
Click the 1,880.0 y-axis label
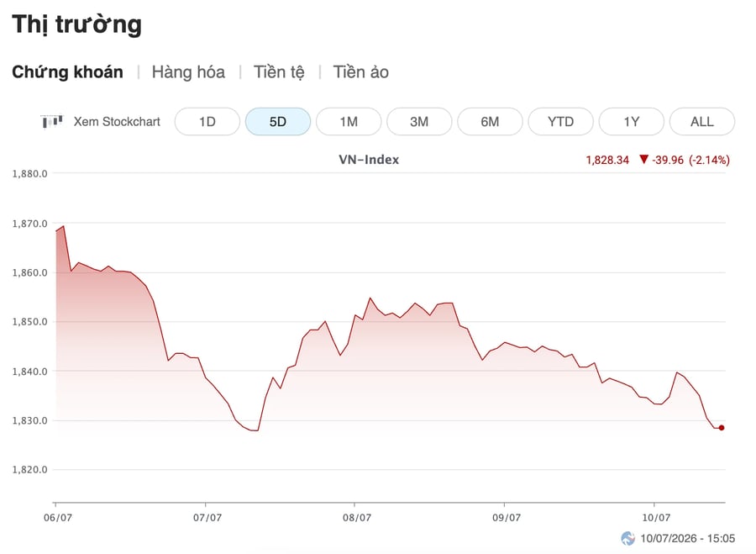pyautogui.click(x=30, y=174)
